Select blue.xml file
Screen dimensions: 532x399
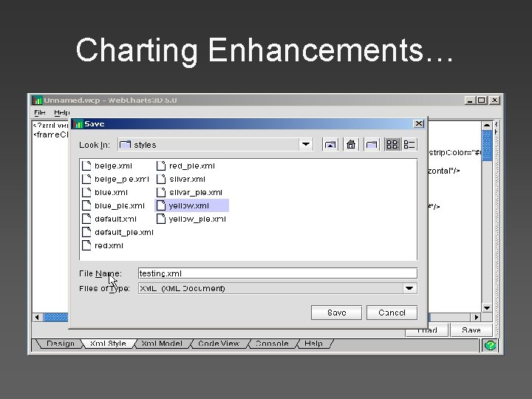(x=105, y=192)
